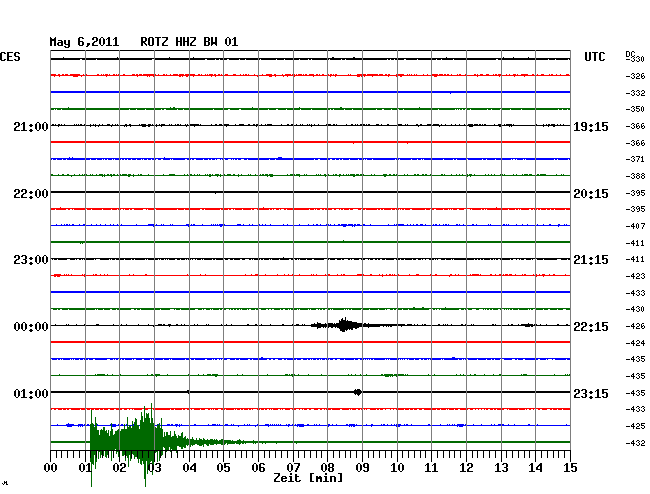Click minute label 03 on the time axis
The image size is (650, 494).
click(155, 467)
